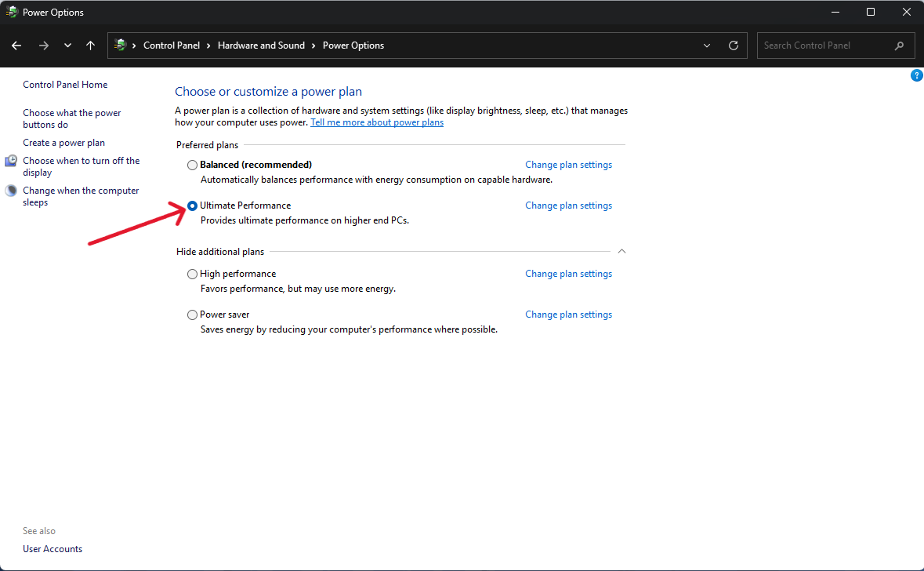
Task: Select the Balanced power plan
Action: [x=192, y=165]
